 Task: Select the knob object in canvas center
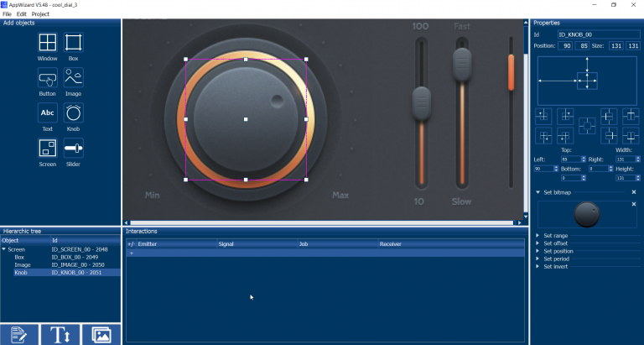[x=246, y=119]
